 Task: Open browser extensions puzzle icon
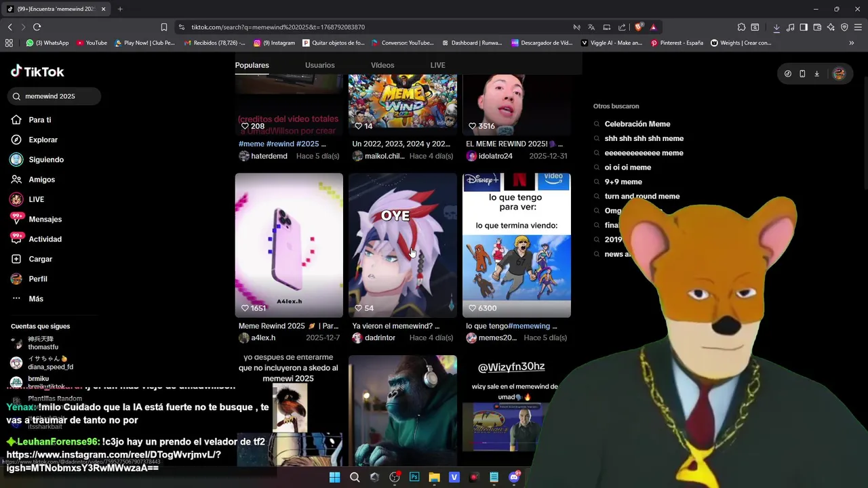point(741,27)
